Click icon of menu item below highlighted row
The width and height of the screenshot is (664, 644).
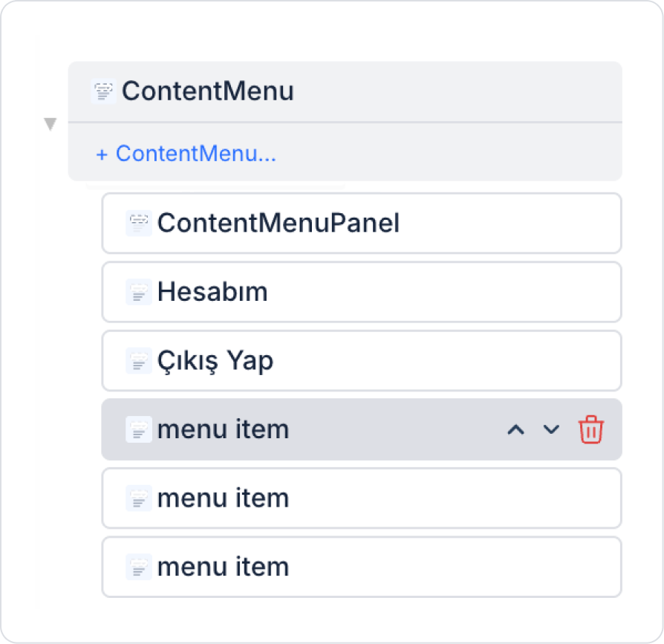[x=138, y=498]
